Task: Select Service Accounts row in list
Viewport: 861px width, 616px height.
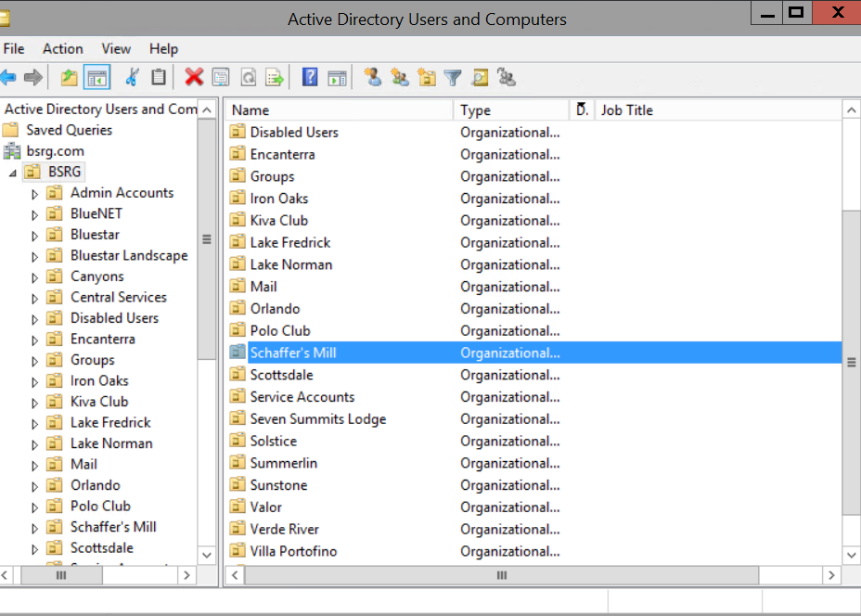Action: (x=534, y=397)
